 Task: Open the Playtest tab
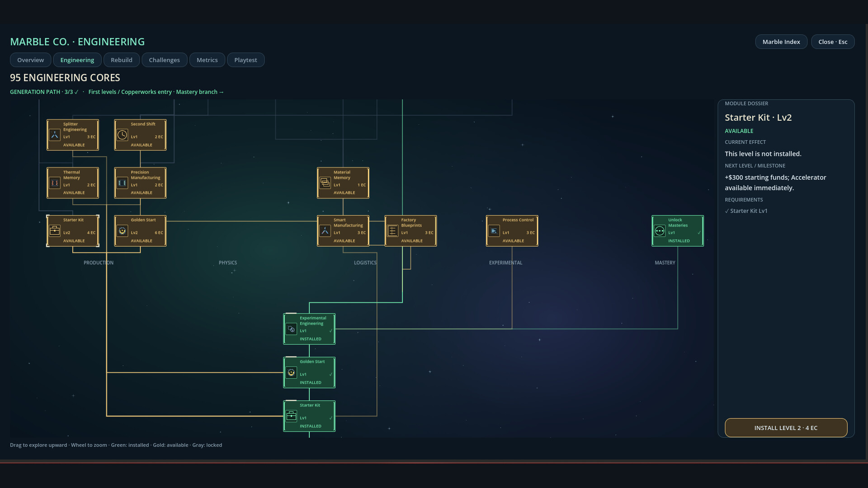pos(245,60)
